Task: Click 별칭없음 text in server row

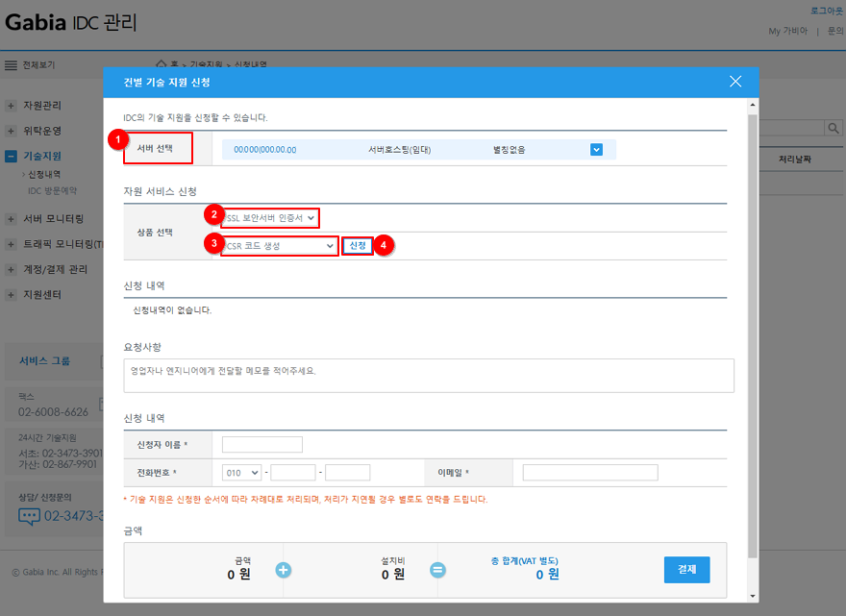Action: point(509,150)
